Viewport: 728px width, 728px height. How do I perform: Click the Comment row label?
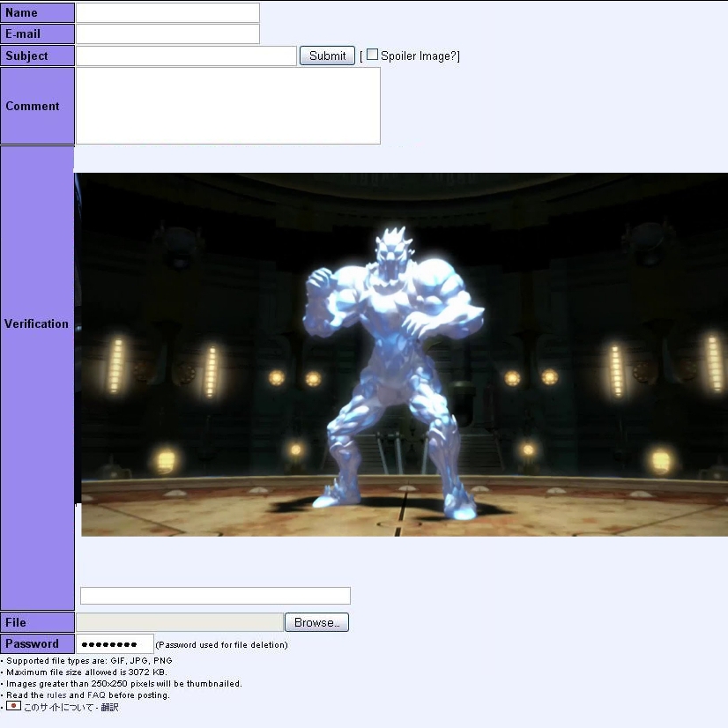37,106
